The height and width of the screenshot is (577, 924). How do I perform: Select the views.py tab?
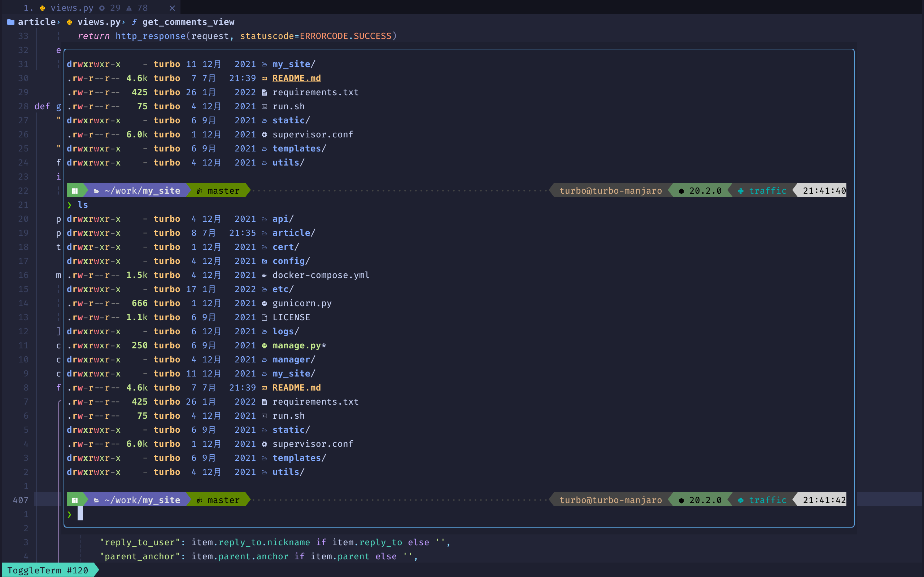[x=72, y=8]
